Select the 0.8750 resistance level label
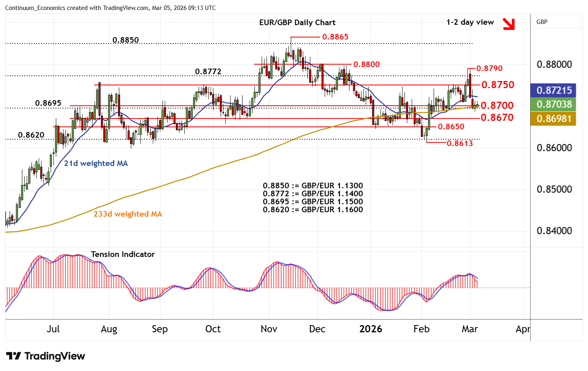 click(x=497, y=85)
